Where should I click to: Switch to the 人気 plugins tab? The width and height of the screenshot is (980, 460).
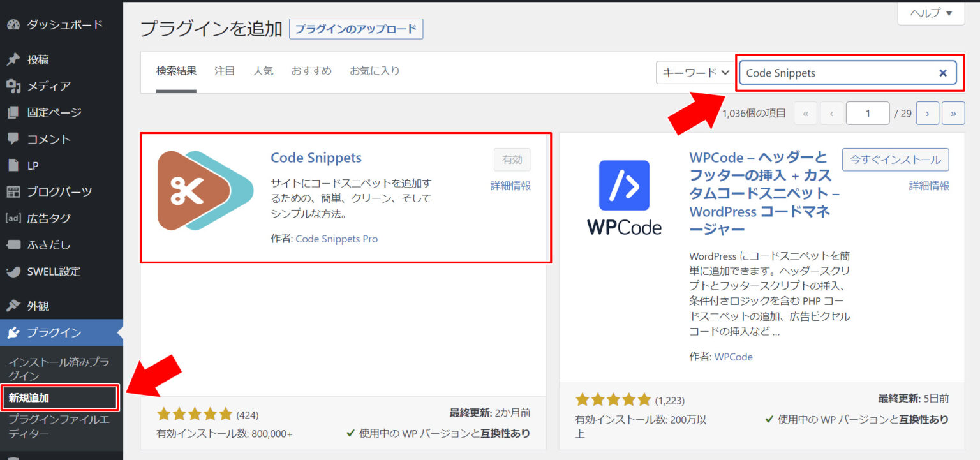tap(264, 71)
